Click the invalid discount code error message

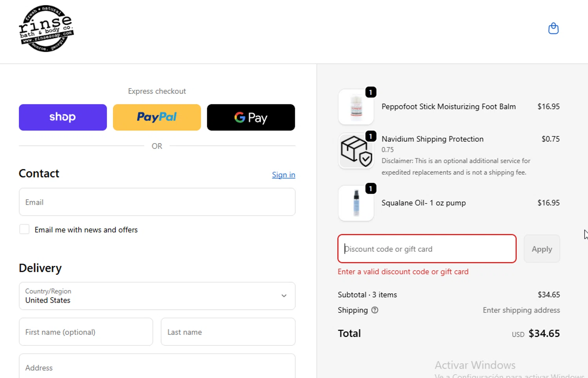(x=403, y=272)
